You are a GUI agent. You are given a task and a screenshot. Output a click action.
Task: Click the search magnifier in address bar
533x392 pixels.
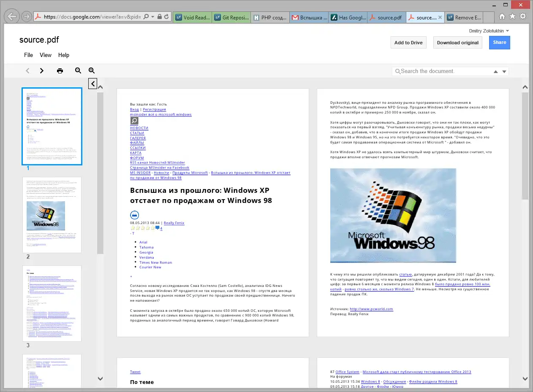click(x=146, y=17)
